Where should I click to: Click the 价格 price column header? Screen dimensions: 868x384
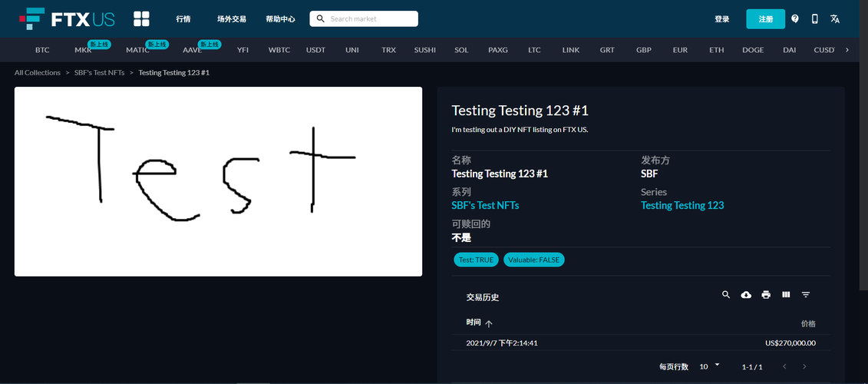(x=808, y=323)
